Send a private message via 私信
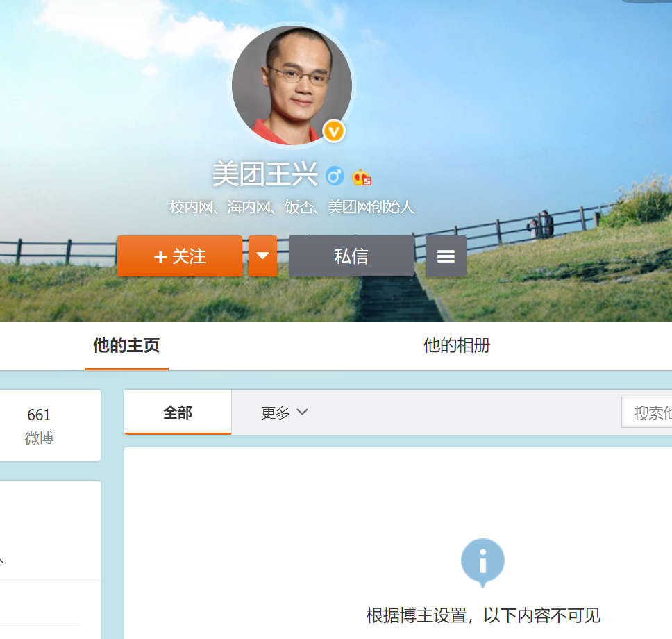This screenshot has width=672, height=639. tap(351, 256)
